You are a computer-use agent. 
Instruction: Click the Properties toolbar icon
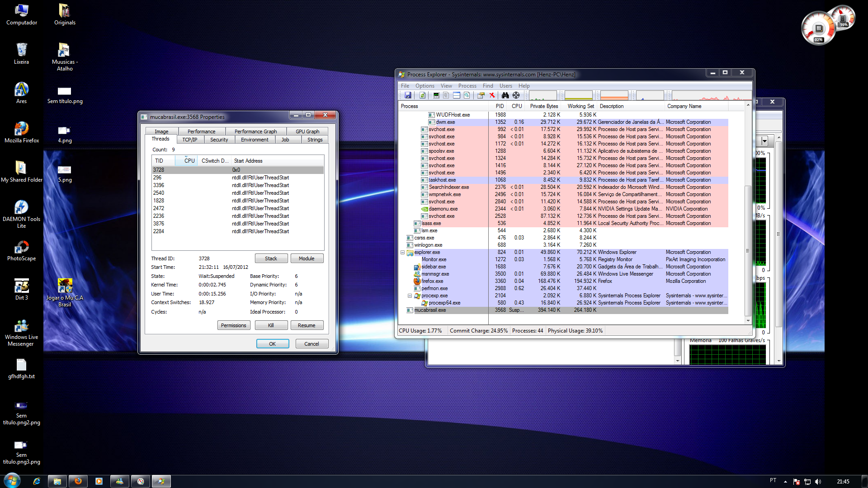click(481, 95)
